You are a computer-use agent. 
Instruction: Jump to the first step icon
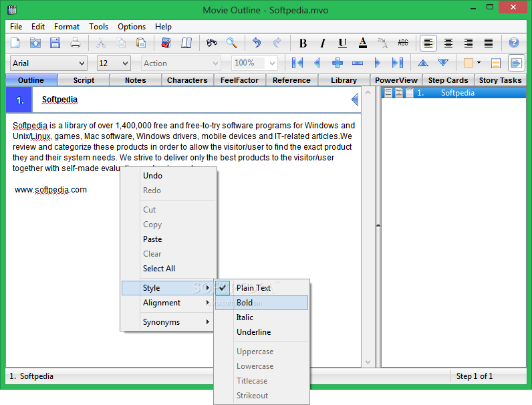[297, 63]
